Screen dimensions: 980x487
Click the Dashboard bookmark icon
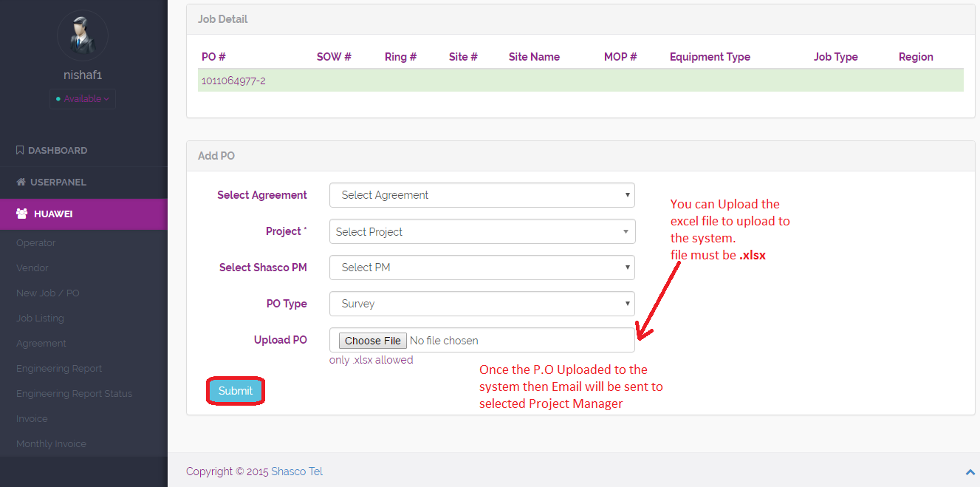click(x=20, y=150)
